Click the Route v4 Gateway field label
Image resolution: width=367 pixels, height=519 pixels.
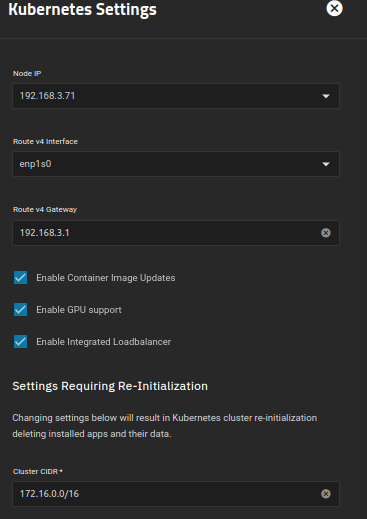[45, 209]
